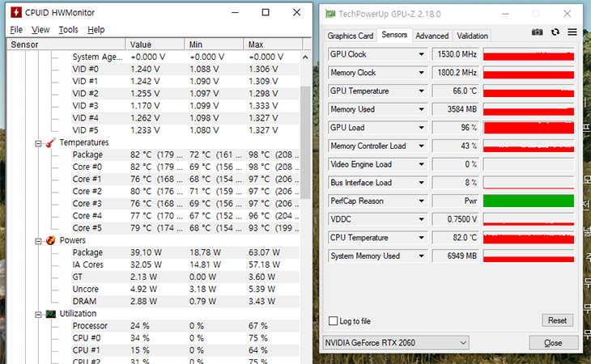Collapse the Utilization tree node
Screen dimensions: 591x364
[38, 315]
